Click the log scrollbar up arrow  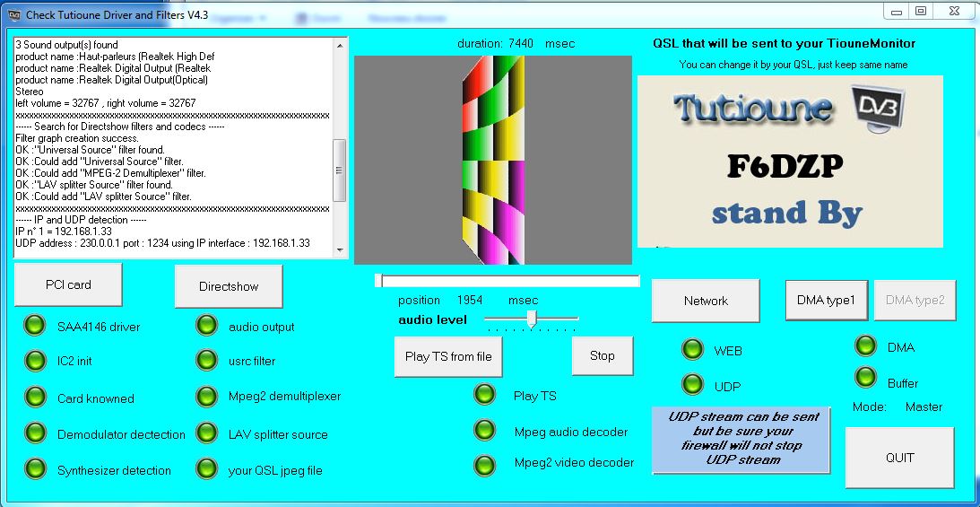[x=340, y=45]
